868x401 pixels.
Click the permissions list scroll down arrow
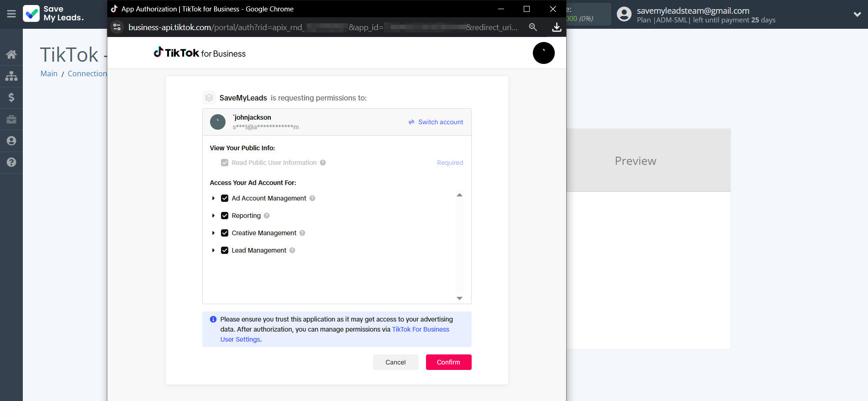[459, 298]
